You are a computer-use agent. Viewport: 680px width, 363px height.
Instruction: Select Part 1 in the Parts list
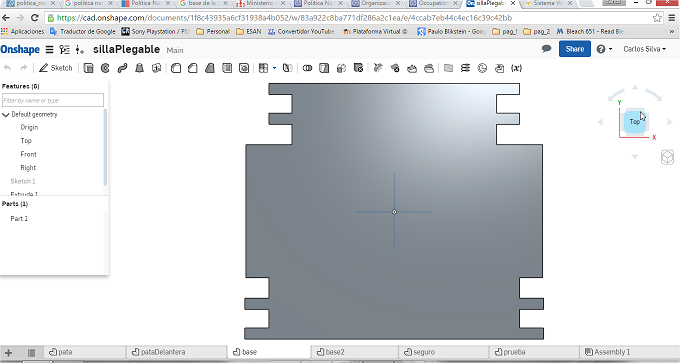pos(19,219)
